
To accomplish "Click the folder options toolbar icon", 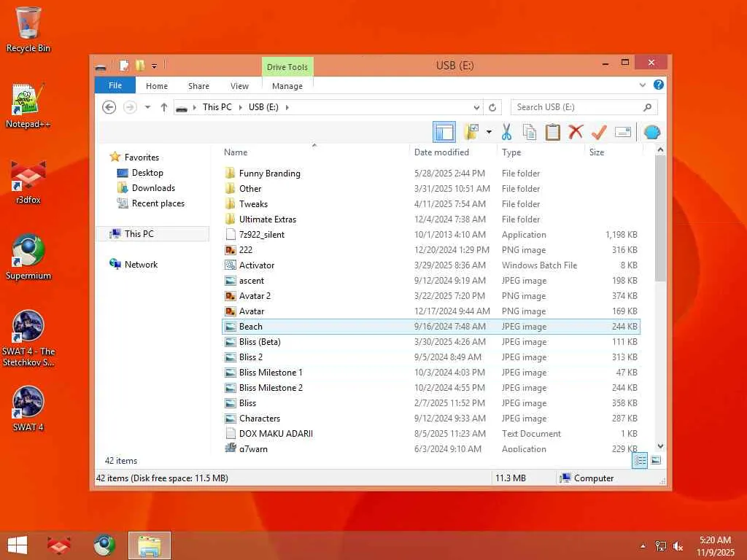I will click(x=471, y=132).
